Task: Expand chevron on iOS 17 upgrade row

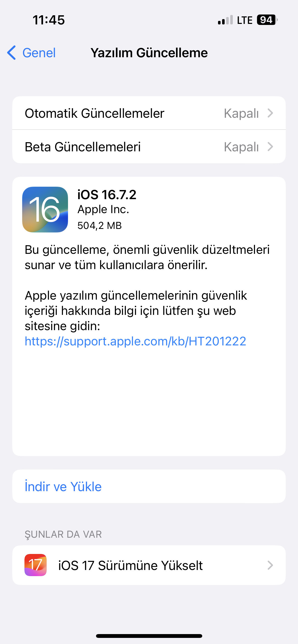Action: click(270, 565)
